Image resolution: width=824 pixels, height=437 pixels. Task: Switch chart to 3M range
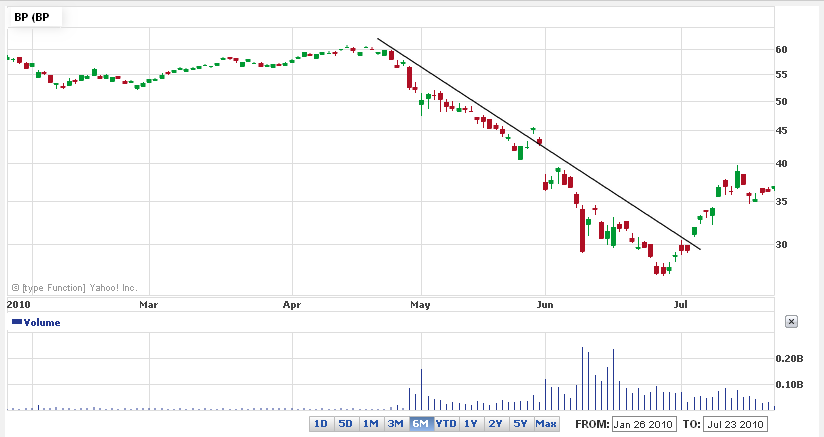[x=396, y=423]
